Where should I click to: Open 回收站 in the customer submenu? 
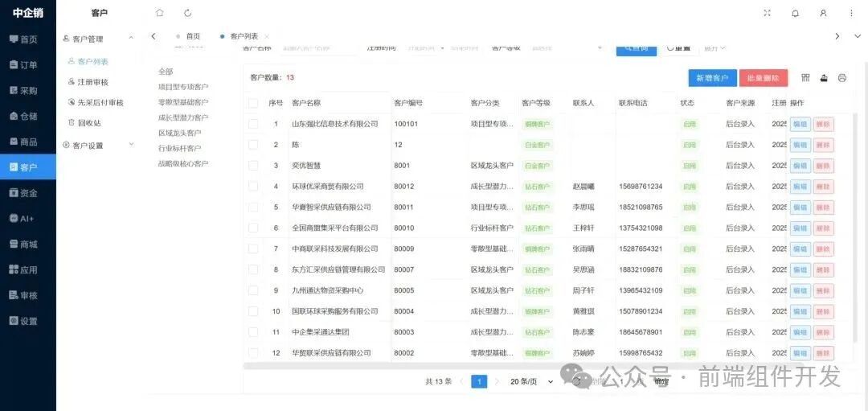88,123
